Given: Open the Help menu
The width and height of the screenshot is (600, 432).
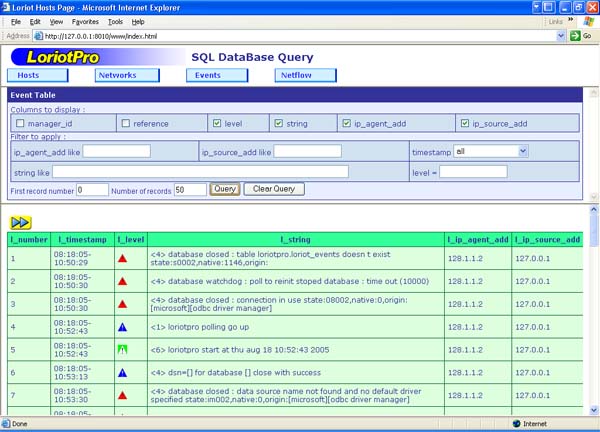Looking at the screenshot, I should [138, 22].
